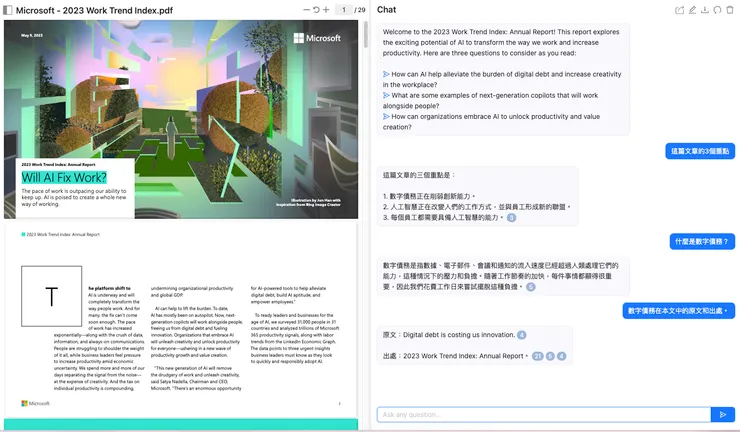Select suggested question about alleviating digital debt

pyautogui.click(x=502, y=79)
